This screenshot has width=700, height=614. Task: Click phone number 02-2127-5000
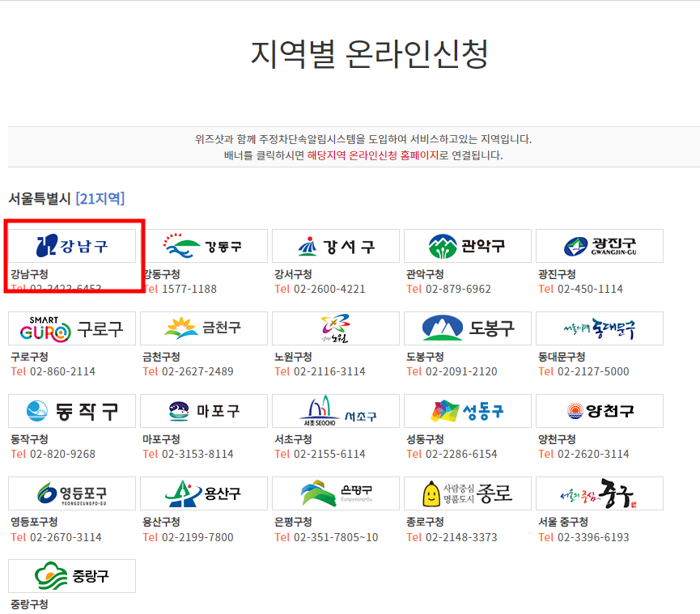coord(593,371)
